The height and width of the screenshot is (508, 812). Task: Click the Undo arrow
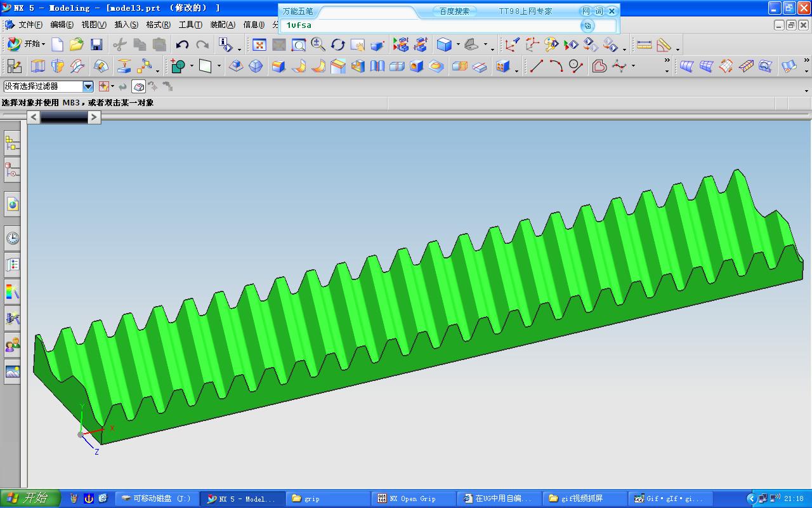(183, 44)
